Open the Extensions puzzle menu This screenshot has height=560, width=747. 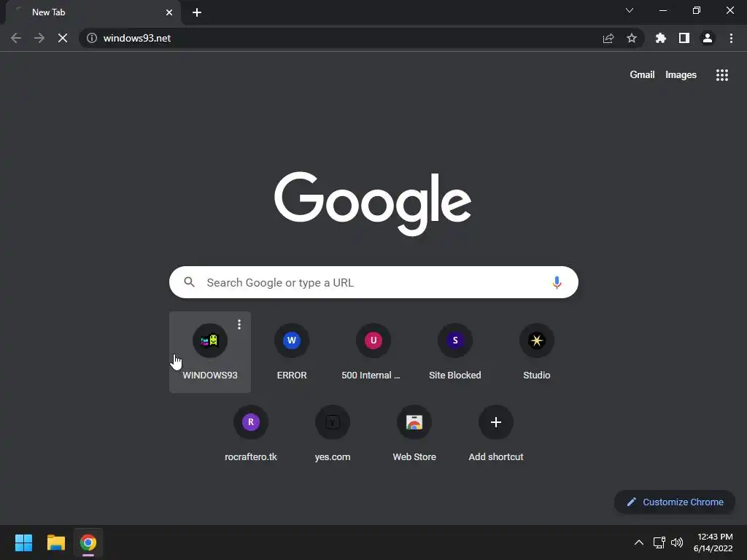click(x=660, y=38)
